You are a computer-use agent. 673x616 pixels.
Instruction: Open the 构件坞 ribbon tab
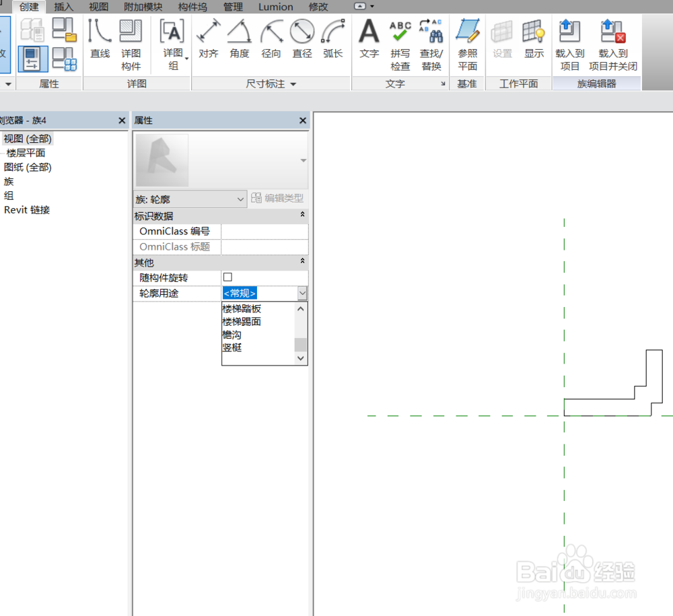pyautogui.click(x=192, y=7)
